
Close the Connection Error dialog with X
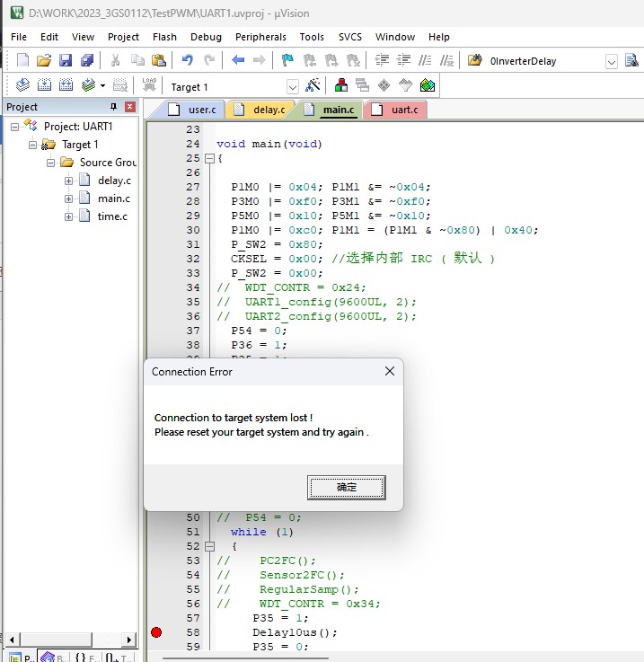pos(390,371)
